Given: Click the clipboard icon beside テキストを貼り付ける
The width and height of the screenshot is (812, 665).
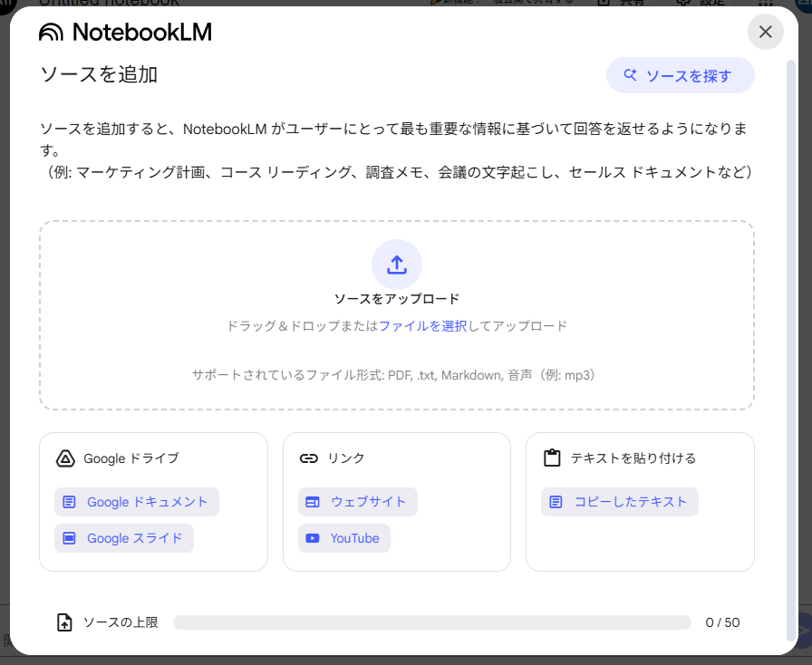Looking at the screenshot, I should tap(552, 458).
